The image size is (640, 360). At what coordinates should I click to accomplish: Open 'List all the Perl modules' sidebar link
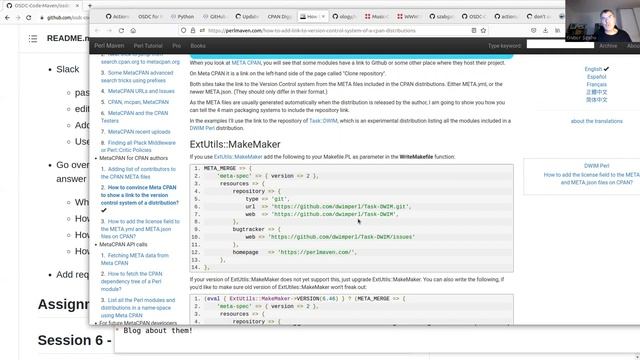tap(138, 307)
